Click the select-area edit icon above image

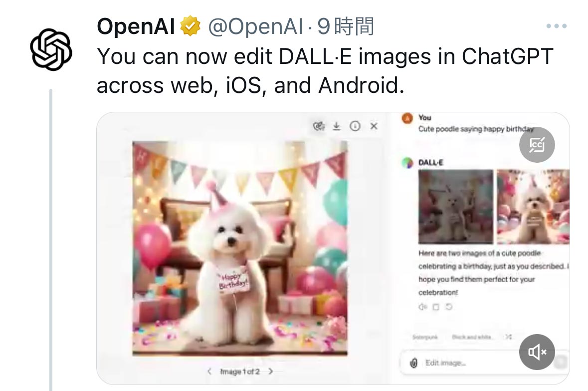pyautogui.click(x=319, y=126)
